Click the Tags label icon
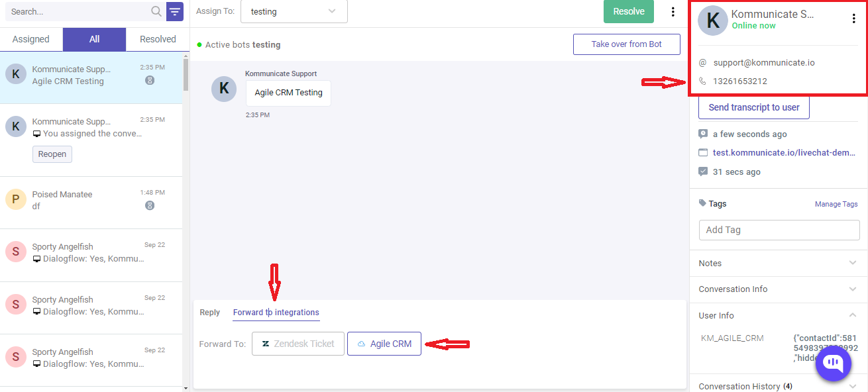The height and width of the screenshot is (392, 868). (x=702, y=203)
